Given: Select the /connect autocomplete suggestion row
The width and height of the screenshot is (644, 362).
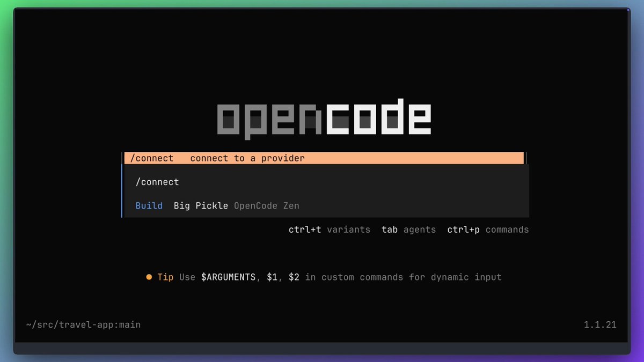Looking at the screenshot, I should (x=324, y=158).
